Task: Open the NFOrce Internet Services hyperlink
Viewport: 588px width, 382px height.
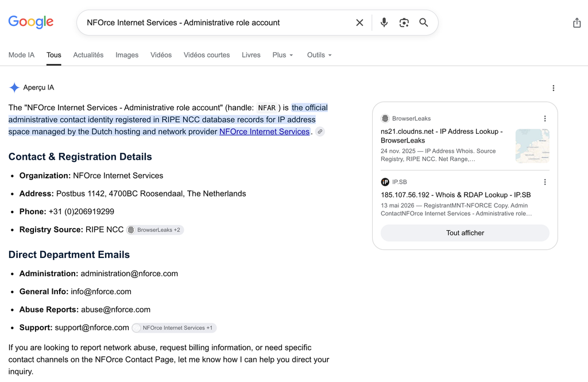Action: click(264, 132)
